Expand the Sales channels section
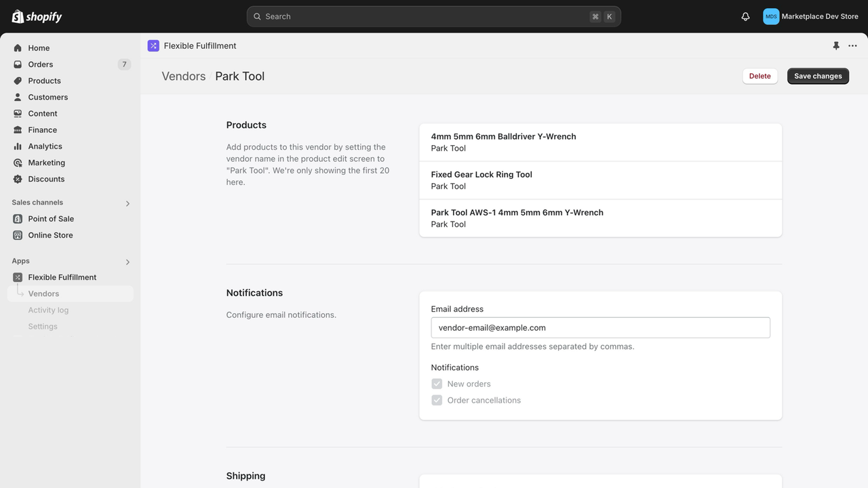This screenshot has height=488, width=868. click(x=127, y=203)
